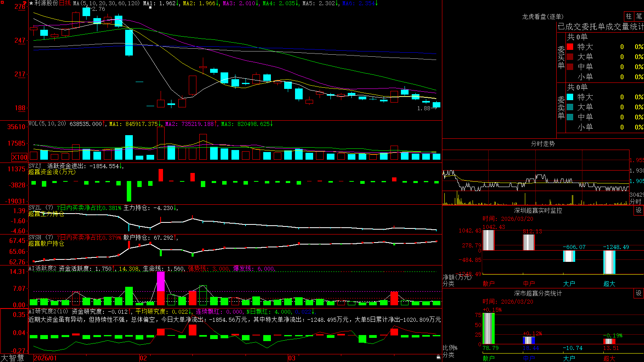This screenshot has width=644, height=362.
Task: Click the star marker beside 利源股份
Action: coord(31,3)
